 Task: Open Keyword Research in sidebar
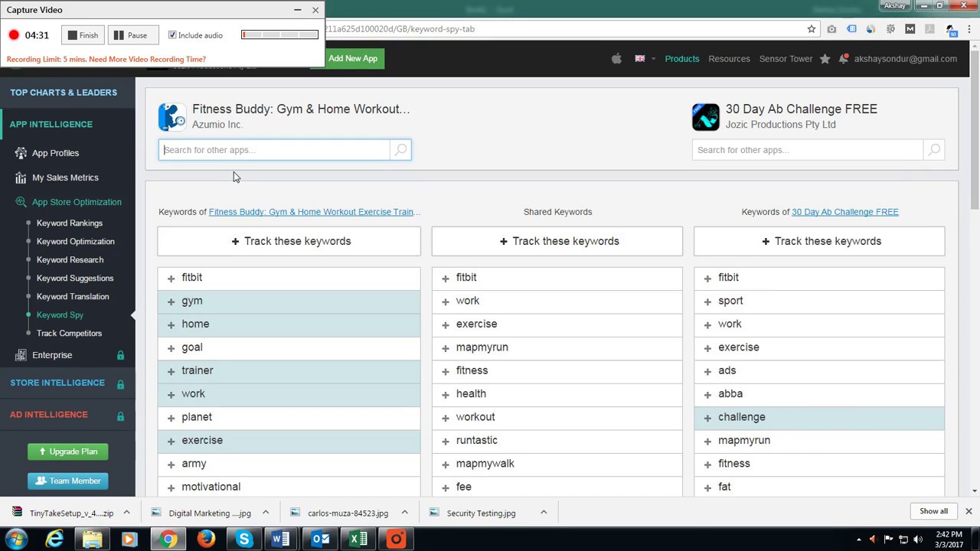pos(70,260)
